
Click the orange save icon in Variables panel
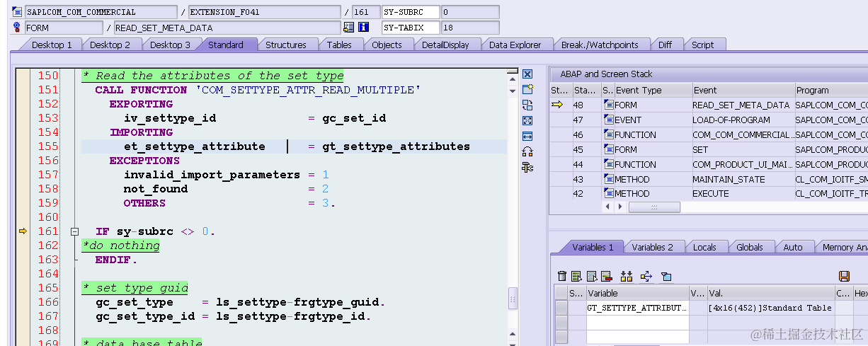[844, 276]
